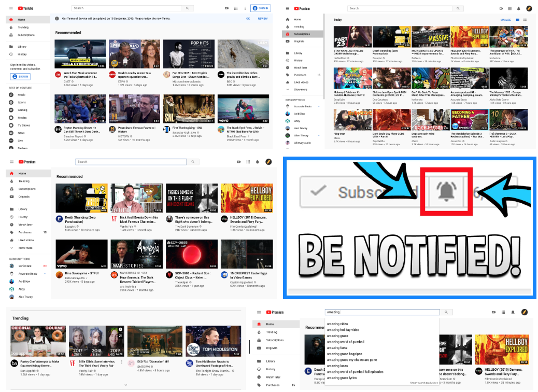Image resolution: width=538 pixels, height=392 pixels.
Task: Click the ars avatar beside the Amnesia video
Action: tap(114, 275)
